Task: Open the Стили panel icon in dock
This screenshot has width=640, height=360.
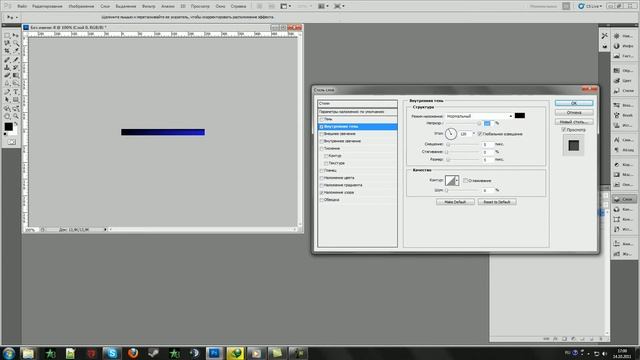Action: (623, 91)
